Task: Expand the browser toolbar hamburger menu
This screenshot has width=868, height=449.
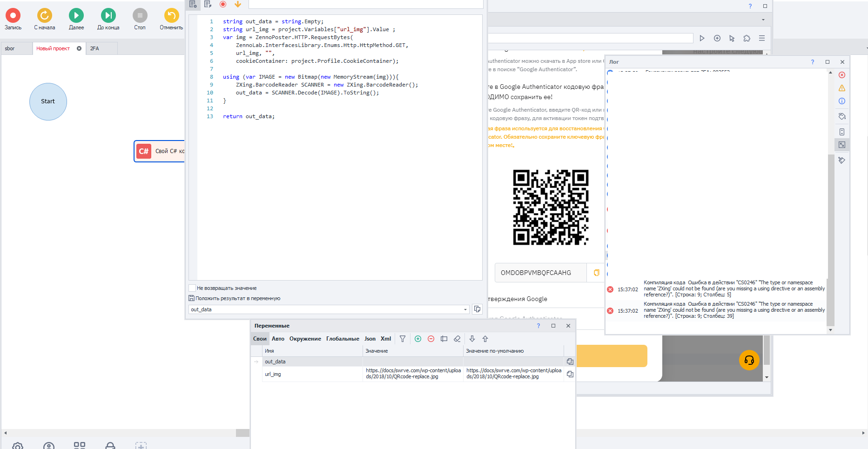Action: [762, 38]
